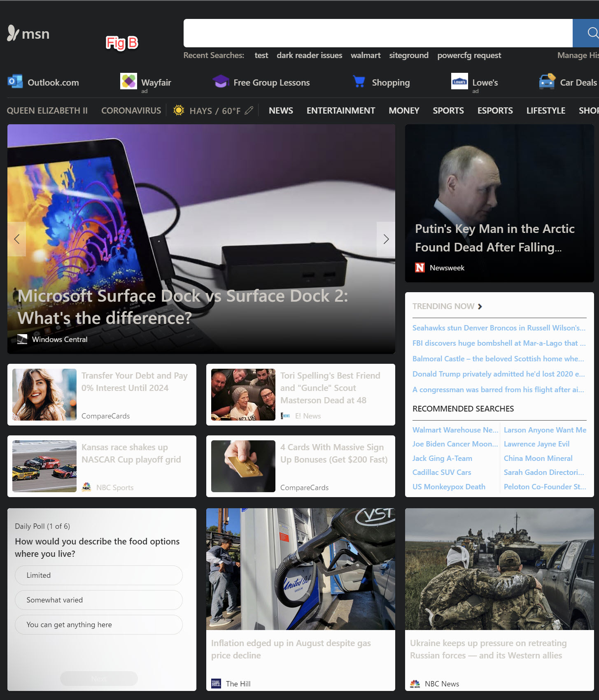Viewport: 599px width, 700px height.
Task: Click the NBC News peacock logo
Action: point(415,684)
